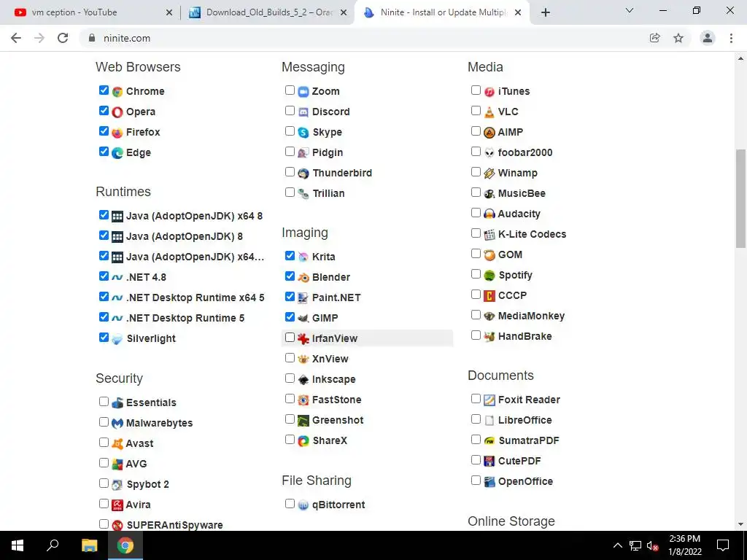
Task: Check the Winamp checkbox
Action: coord(476,172)
